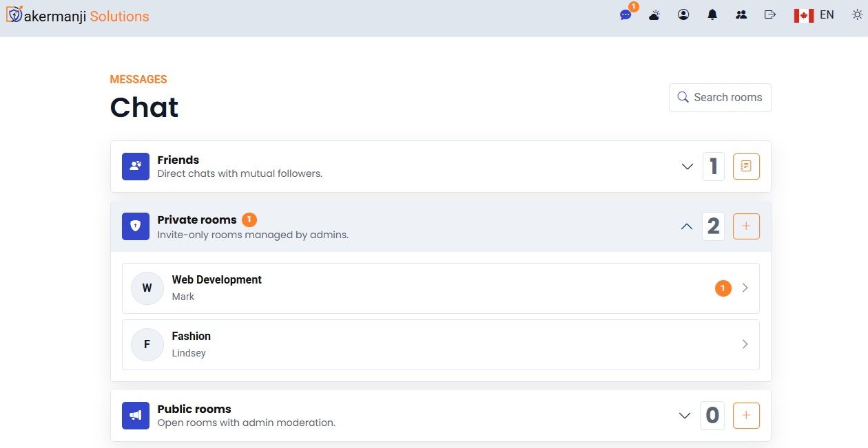Click the F avatar of Fashion
Image resolution: width=868 pixels, height=448 pixels.
147,345
